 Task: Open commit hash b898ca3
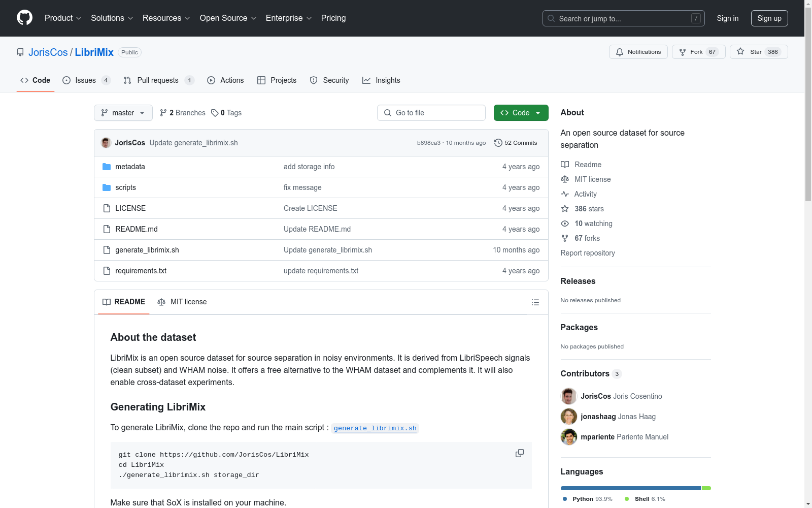pos(429,143)
